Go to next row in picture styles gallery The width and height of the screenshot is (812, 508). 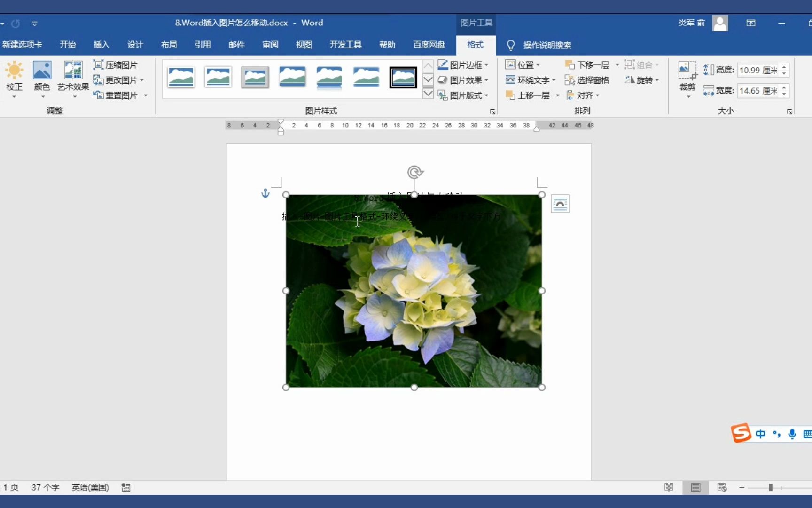click(428, 79)
